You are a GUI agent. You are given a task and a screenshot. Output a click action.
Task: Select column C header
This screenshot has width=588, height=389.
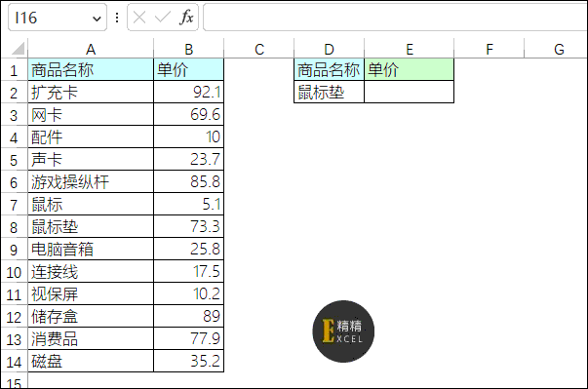[259, 49]
